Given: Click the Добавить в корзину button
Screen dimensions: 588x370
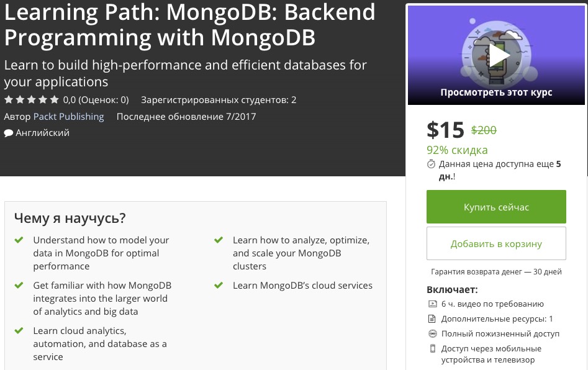Looking at the screenshot, I should pyautogui.click(x=496, y=243).
